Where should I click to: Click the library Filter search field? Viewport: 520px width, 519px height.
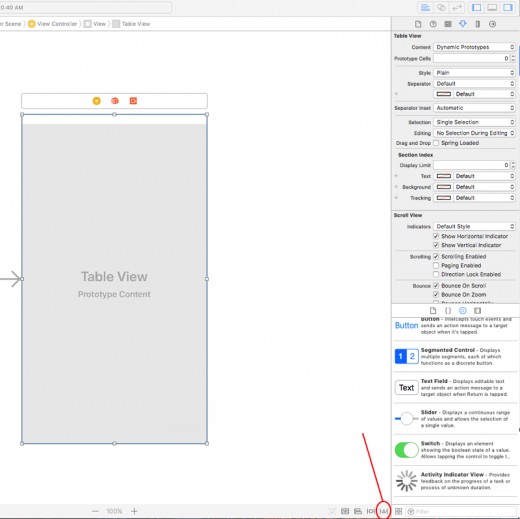pos(461,511)
